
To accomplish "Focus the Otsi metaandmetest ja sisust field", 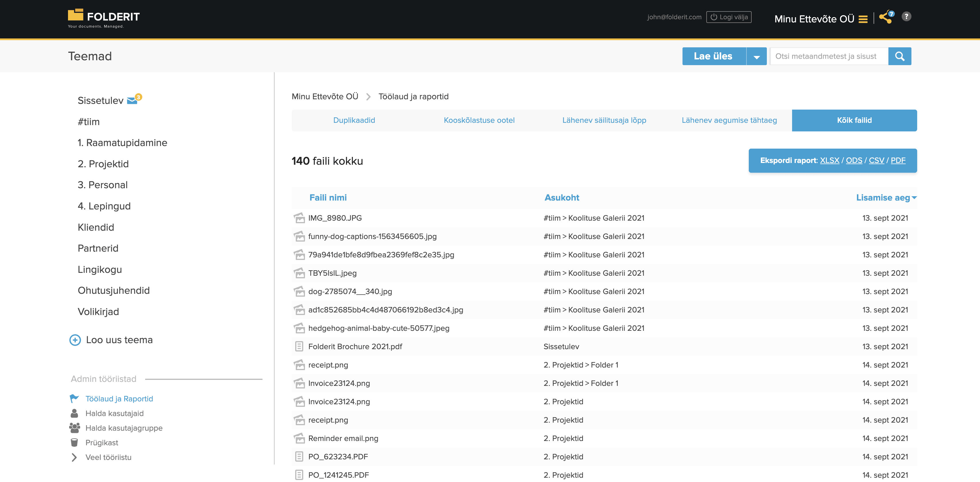I will click(829, 56).
